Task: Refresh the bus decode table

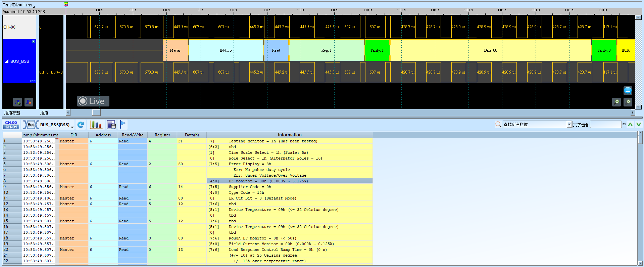Action: 81,125
